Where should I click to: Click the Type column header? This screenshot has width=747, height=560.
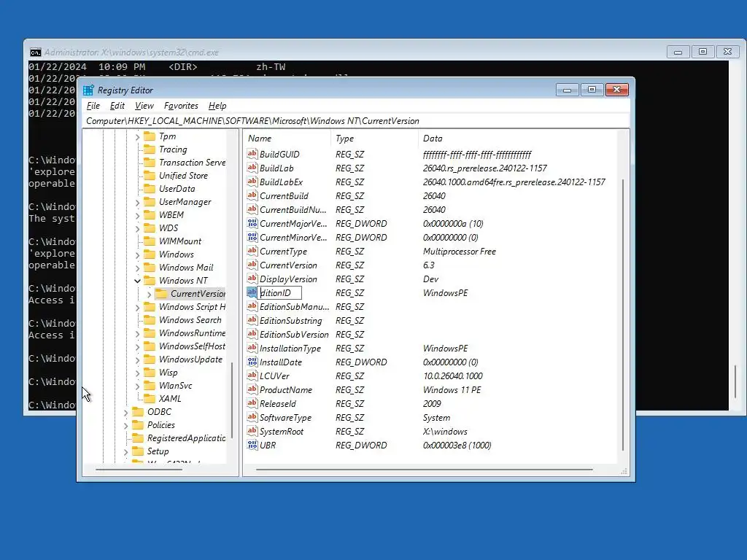374,138
